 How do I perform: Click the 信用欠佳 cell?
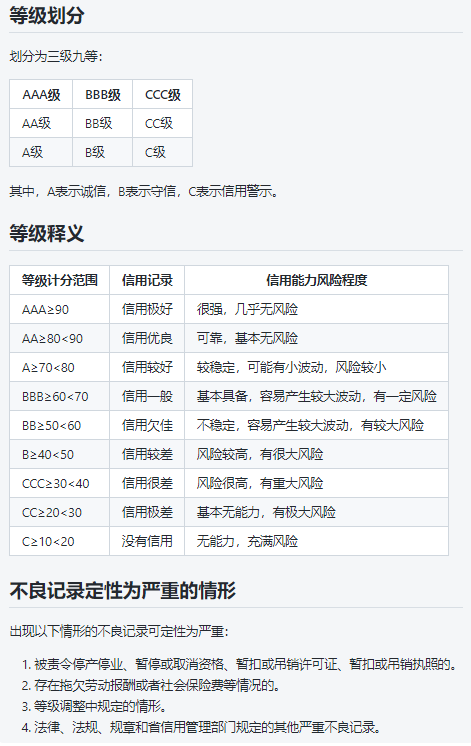click(x=147, y=425)
